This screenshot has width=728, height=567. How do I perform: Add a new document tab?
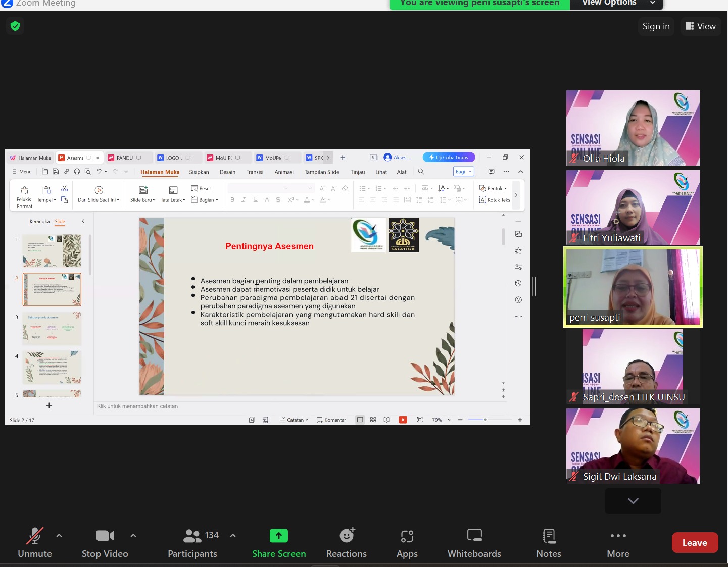click(x=343, y=158)
